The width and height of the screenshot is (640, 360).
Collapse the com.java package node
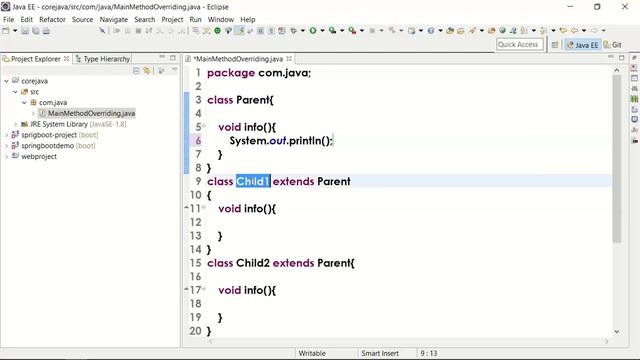click(x=24, y=102)
